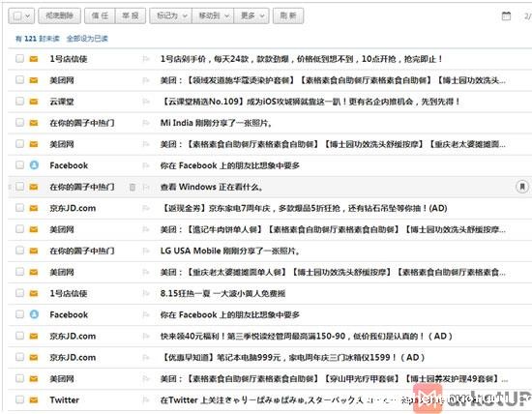Flag the 8.15狂热一夏 email
Image resolution: width=532 pixels, height=414 pixels.
pyautogui.click(x=146, y=293)
